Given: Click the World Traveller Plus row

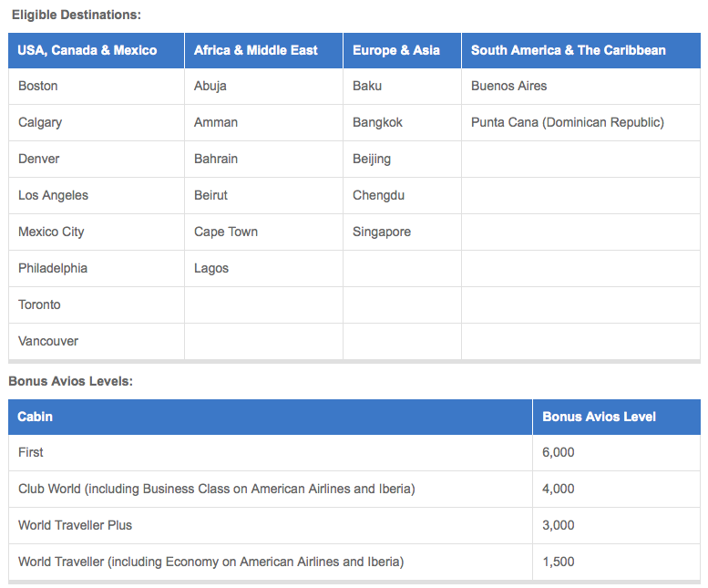Looking at the screenshot, I should click(354, 526).
